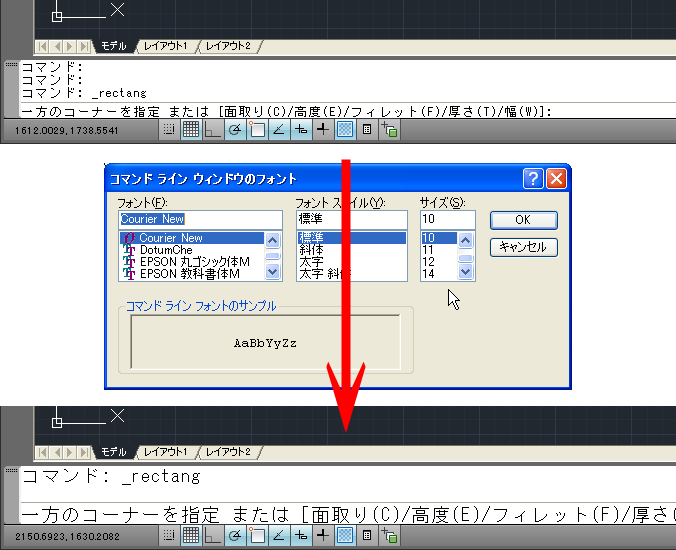The height and width of the screenshot is (550, 676).
Task: Toggle lineweight display in the lower status bar
Action: (345, 537)
